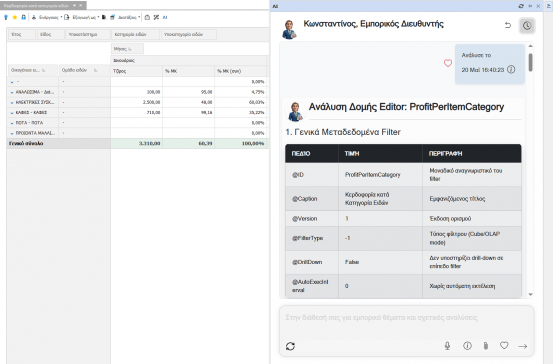Open chat history with the clock icon
Image resolution: width=553 pixels, height=364 pixels.
tap(527, 25)
